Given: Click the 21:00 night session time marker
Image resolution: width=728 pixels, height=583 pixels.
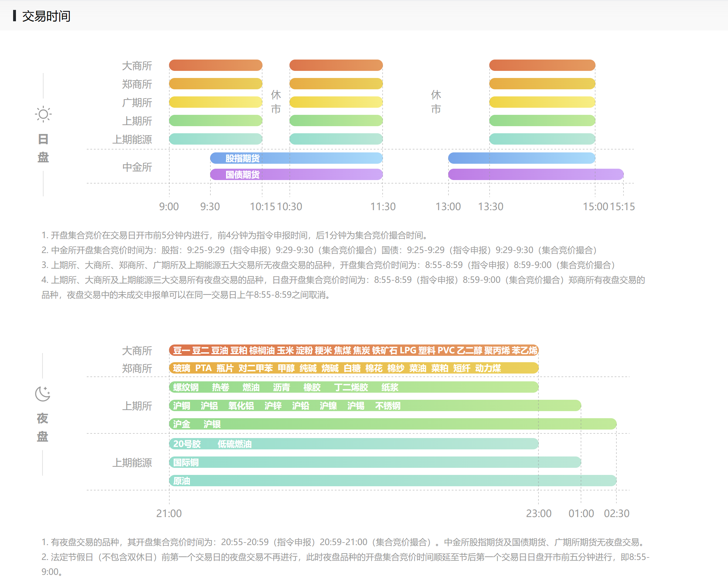Looking at the screenshot, I should [169, 514].
